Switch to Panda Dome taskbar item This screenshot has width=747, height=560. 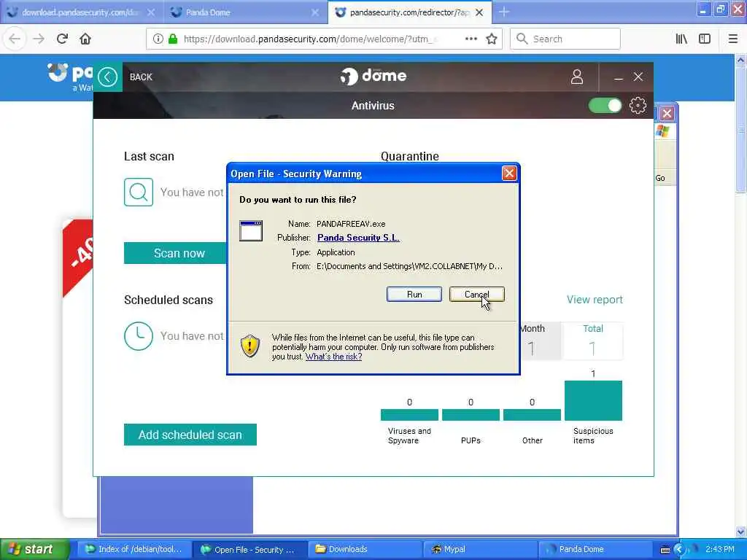(595, 549)
